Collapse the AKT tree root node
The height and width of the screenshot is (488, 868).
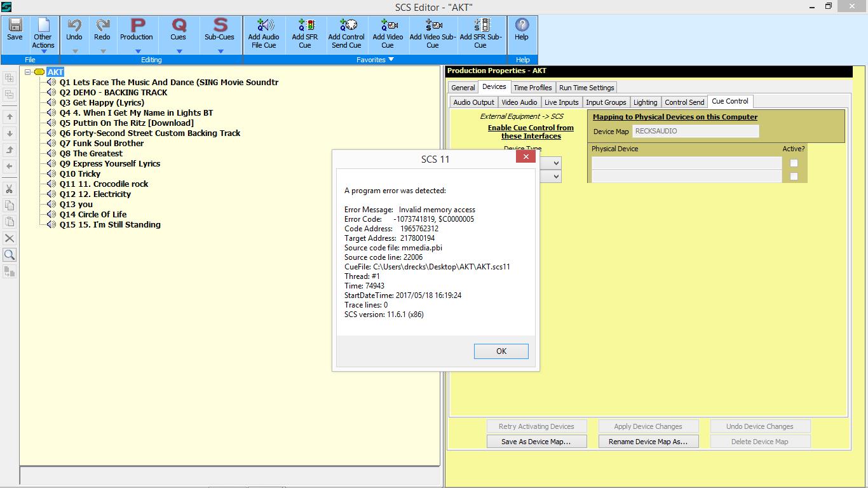[28, 72]
